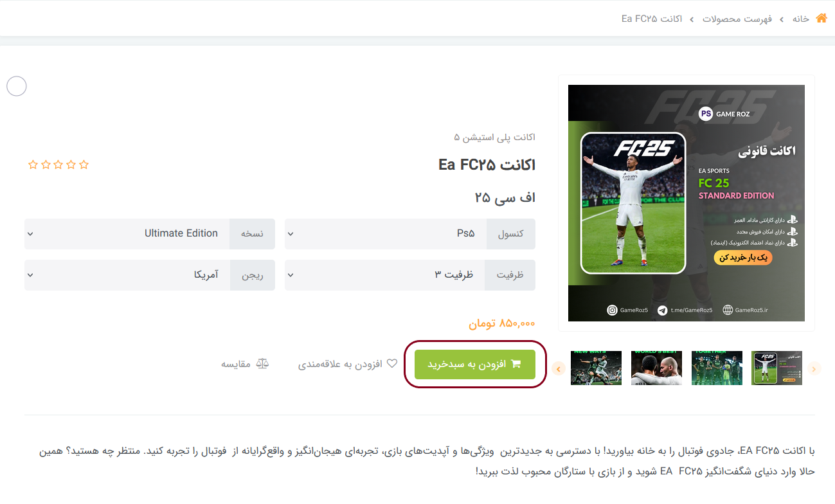Click the balance scale compare icon

262,364
